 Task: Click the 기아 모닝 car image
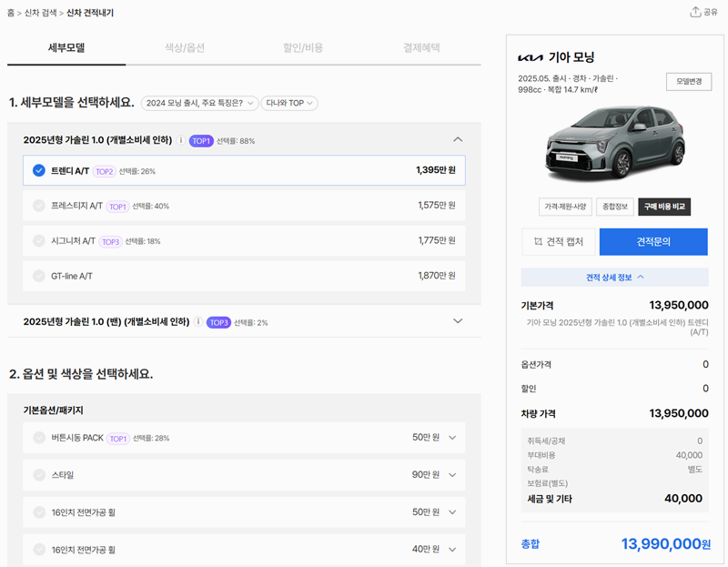(616, 144)
